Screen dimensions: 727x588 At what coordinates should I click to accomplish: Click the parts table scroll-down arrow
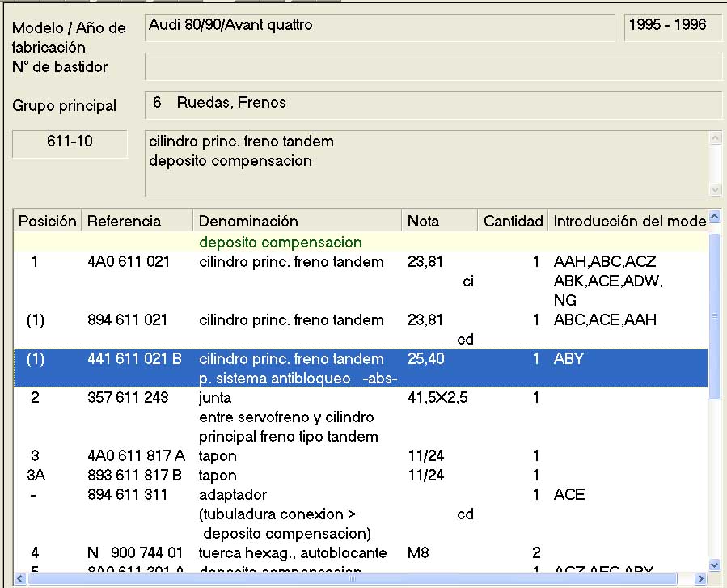[x=715, y=565]
